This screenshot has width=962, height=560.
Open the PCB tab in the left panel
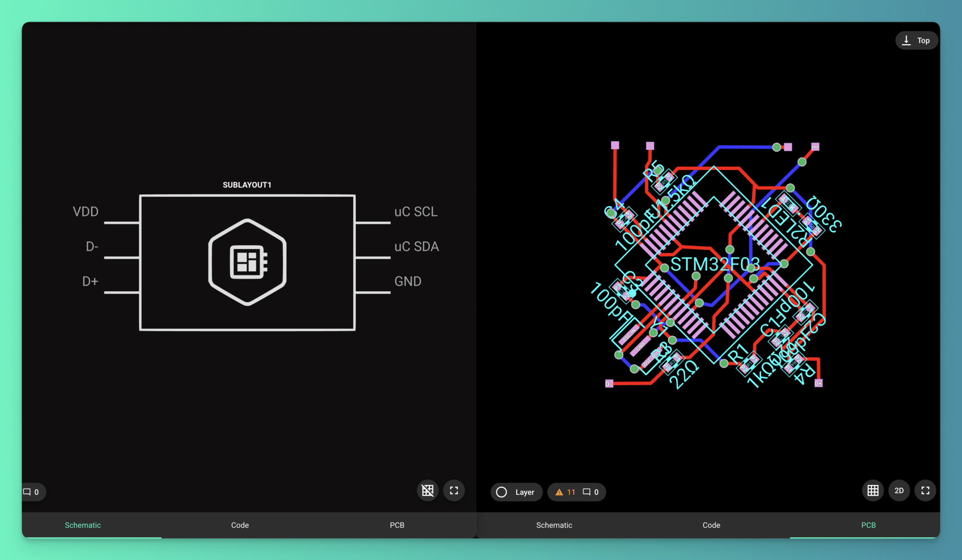[x=397, y=525]
